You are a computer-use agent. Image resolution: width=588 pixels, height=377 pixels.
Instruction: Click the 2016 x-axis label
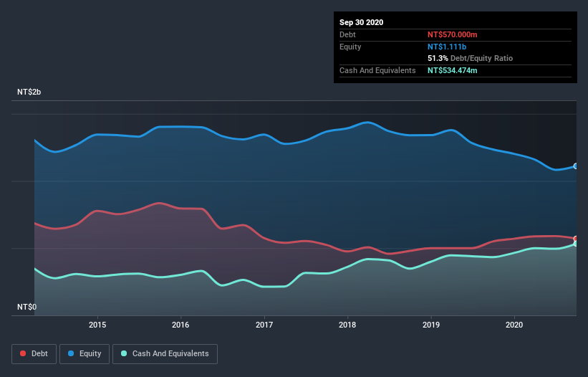180,325
